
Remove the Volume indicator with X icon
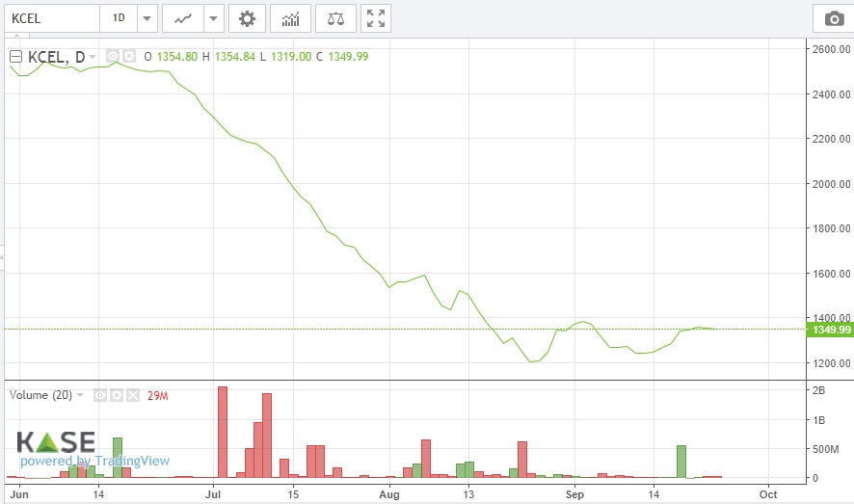tap(133, 395)
